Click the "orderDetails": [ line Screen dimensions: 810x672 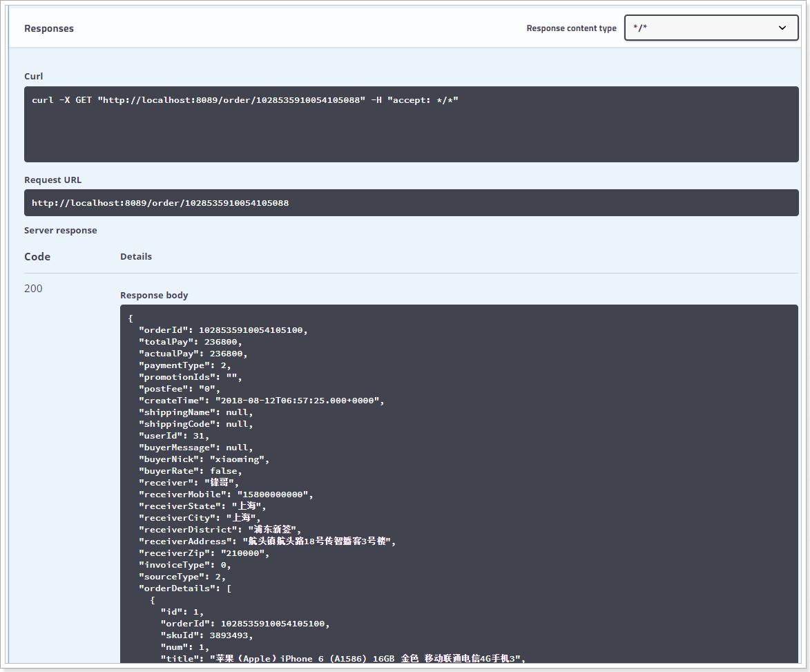tap(185, 589)
